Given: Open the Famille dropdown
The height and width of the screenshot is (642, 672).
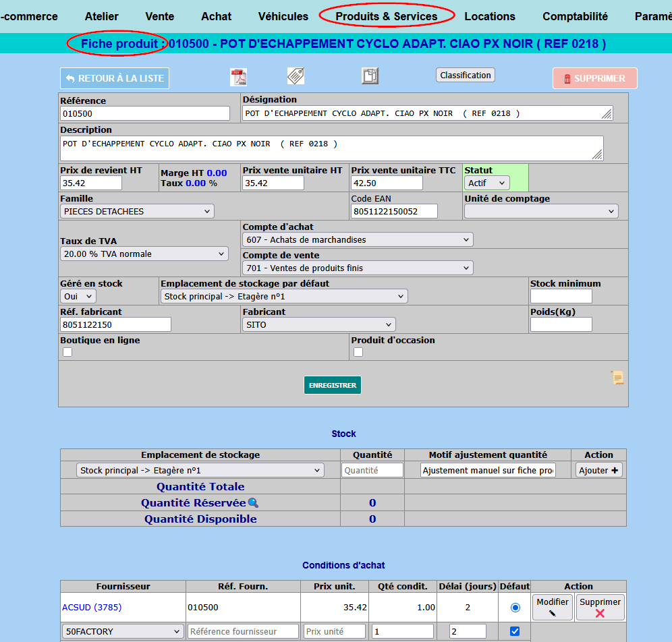Looking at the screenshot, I should coord(137,212).
